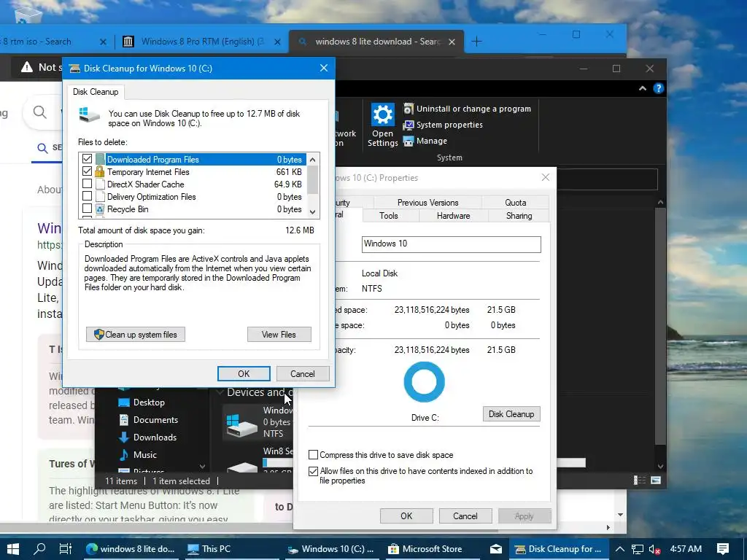The height and width of the screenshot is (560, 747).
Task: Cancel the Disk Cleanup dialog
Action: coord(303,374)
